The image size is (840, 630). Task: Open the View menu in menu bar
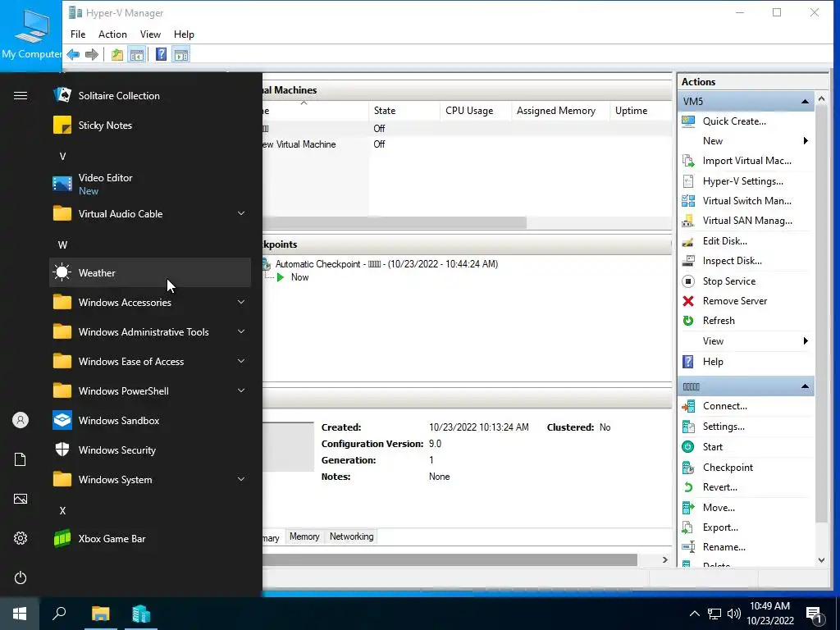[x=151, y=34]
